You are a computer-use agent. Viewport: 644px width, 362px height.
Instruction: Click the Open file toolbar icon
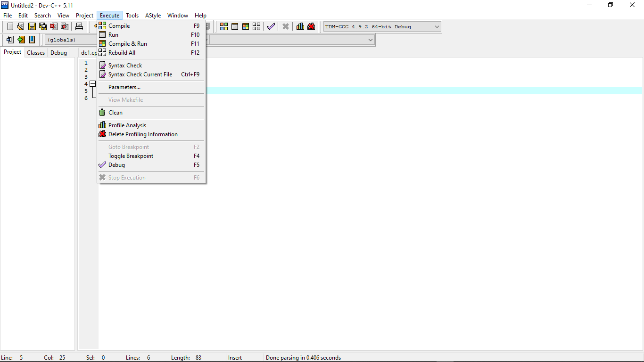[21, 26]
